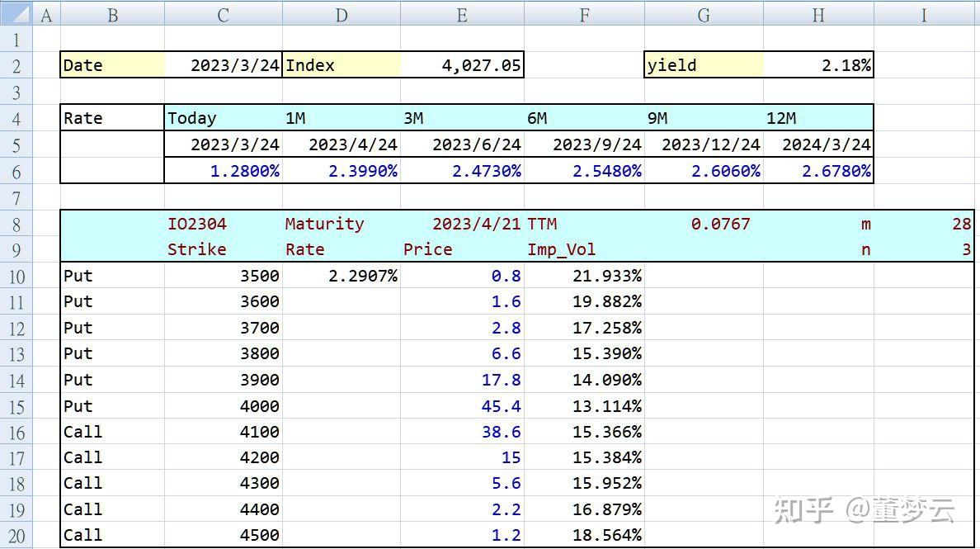Select row 6 header
This screenshot has height=549, width=980.
(x=16, y=171)
